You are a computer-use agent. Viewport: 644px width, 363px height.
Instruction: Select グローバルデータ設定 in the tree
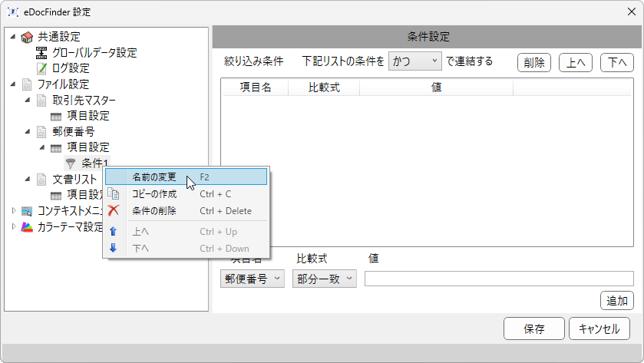click(94, 52)
